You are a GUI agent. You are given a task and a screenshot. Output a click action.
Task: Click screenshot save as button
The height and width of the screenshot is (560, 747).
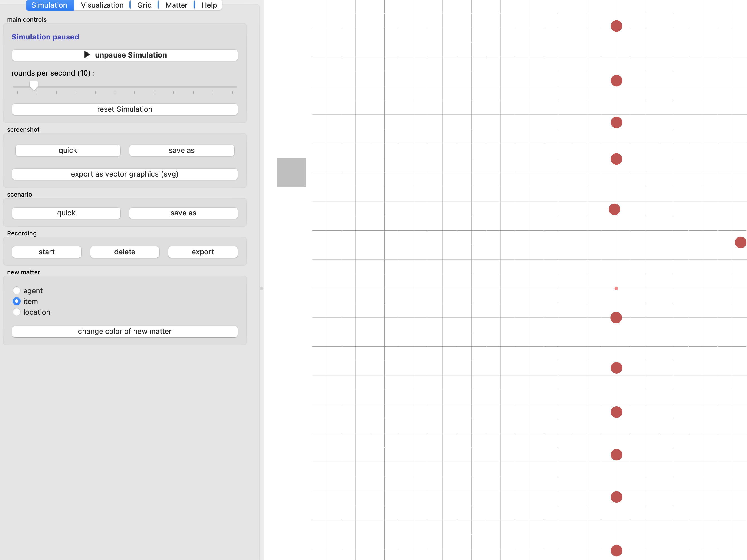click(x=181, y=151)
